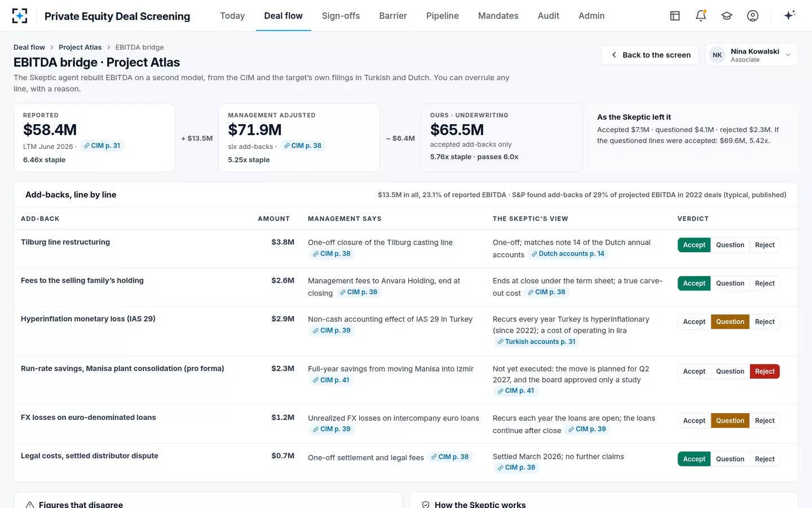This screenshot has width=812, height=508.
Task: Set Manisa run-rate savings verdict to Question
Action: [x=730, y=371]
